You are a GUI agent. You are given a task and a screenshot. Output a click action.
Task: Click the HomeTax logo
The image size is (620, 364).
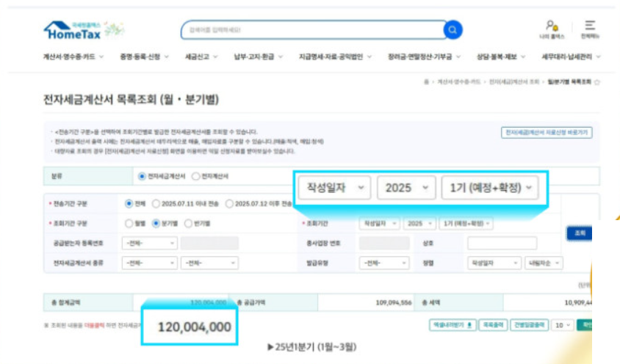click(x=73, y=31)
